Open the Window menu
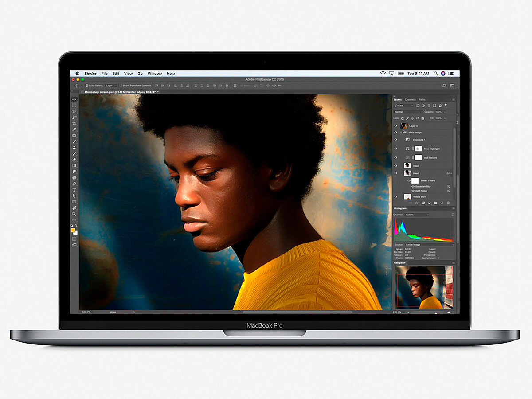532x399 pixels. 155,74
